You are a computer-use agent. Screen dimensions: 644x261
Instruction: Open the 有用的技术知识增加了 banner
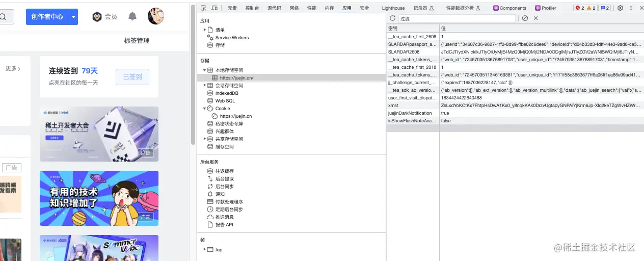99,198
